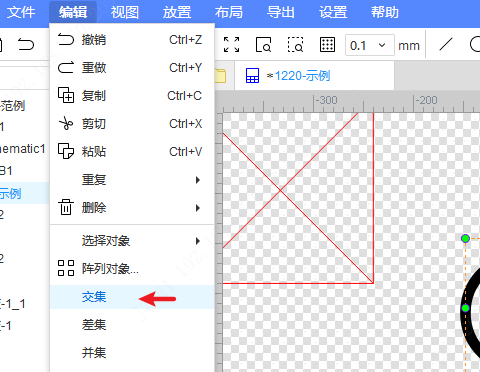Select the ematic1 tree item
The width and height of the screenshot is (480, 372).
tap(22, 149)
